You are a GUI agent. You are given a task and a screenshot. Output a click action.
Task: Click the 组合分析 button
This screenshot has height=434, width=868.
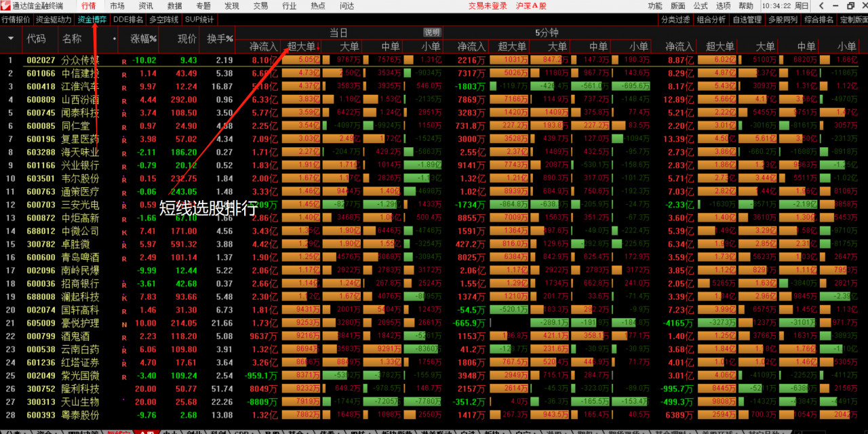[x=711, y=20]
